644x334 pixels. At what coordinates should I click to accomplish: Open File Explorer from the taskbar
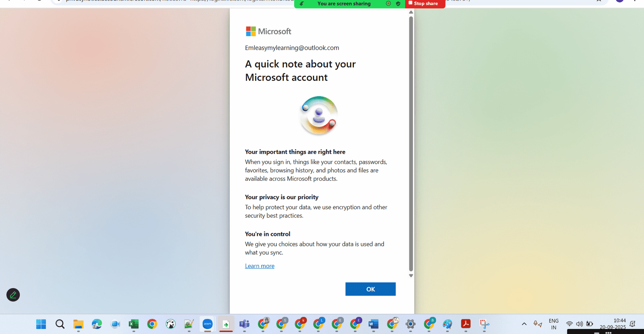point(78,324)
